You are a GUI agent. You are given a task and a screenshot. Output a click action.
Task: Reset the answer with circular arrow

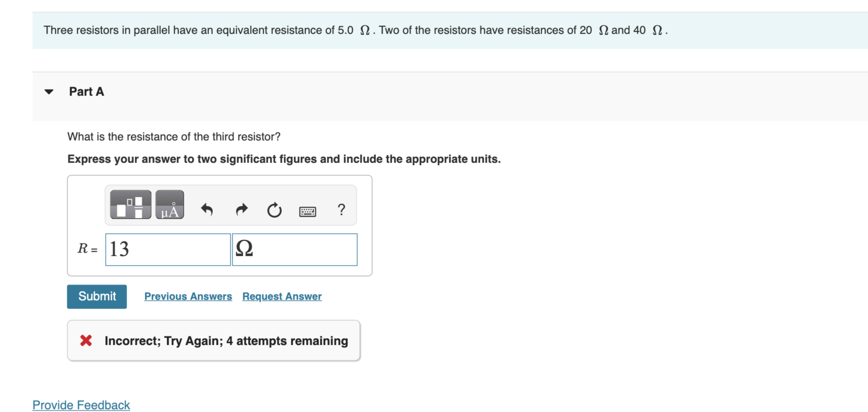[274, 210]
